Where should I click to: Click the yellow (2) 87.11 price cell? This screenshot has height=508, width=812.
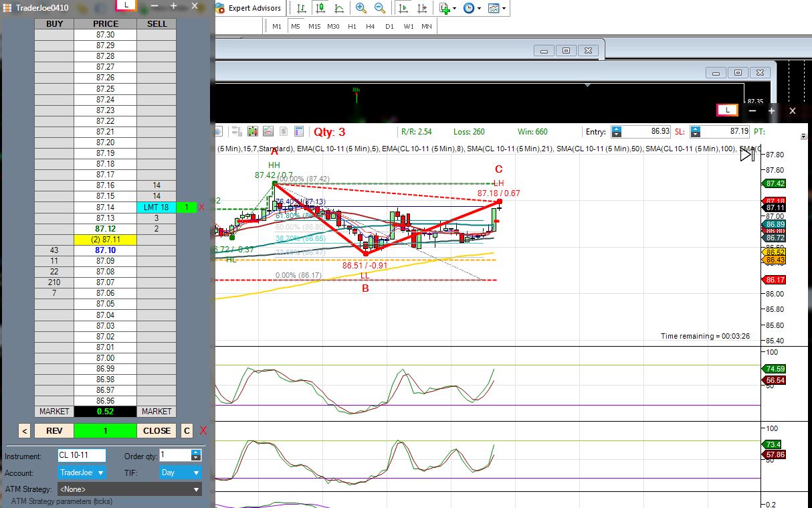(105, 240)
